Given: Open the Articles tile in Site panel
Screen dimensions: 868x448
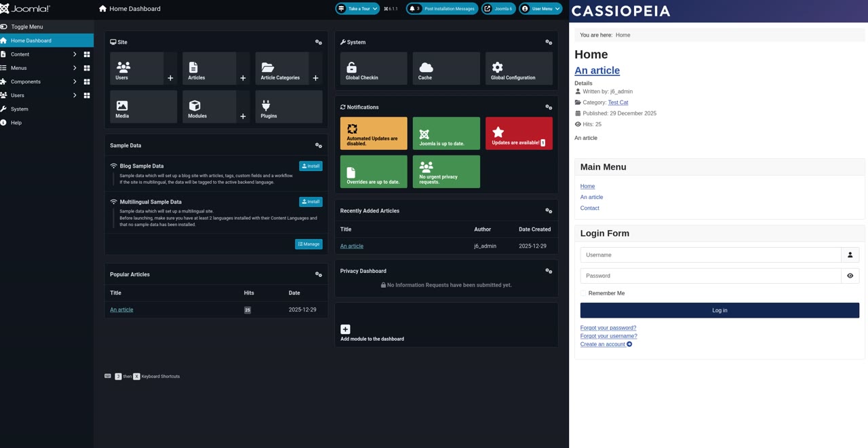Looking at the screenshot, I should pyautogui.click(x=210, y=69).
